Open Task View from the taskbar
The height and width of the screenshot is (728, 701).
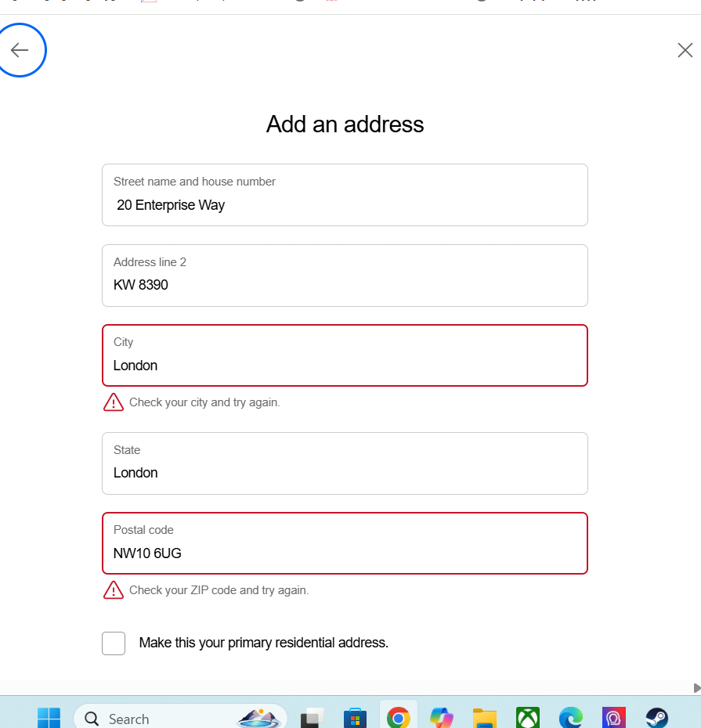click(x=313, y=718)
